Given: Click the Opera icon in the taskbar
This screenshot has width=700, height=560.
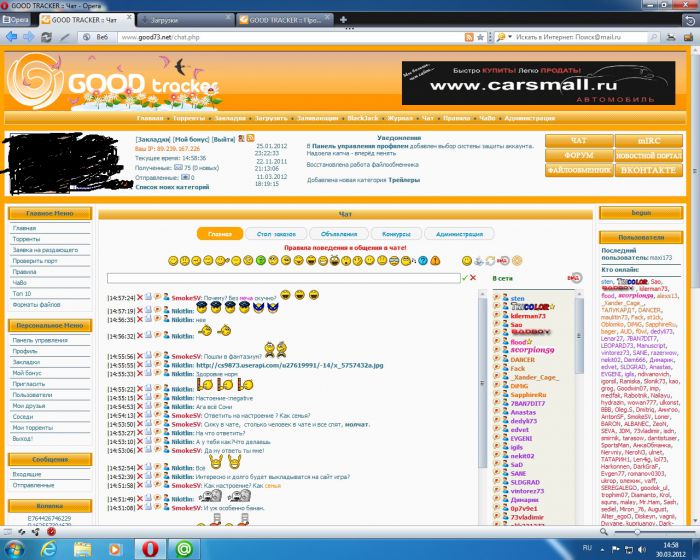Looking at the screenshot, I should [150, 548].
